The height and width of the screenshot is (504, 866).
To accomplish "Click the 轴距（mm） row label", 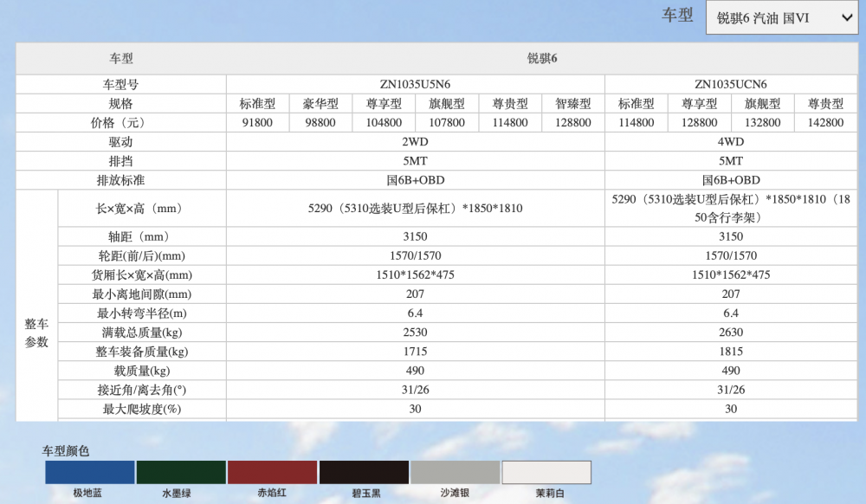I will coord(142,236).
